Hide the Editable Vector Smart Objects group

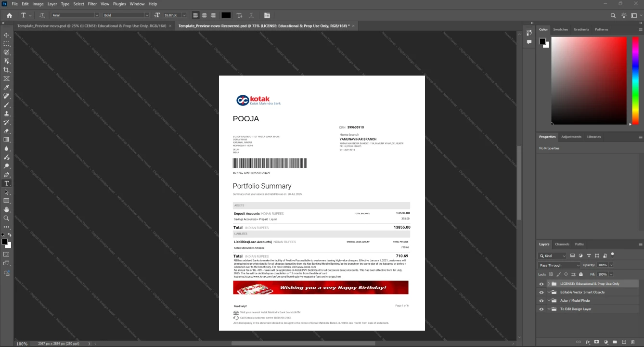point(541,292)
